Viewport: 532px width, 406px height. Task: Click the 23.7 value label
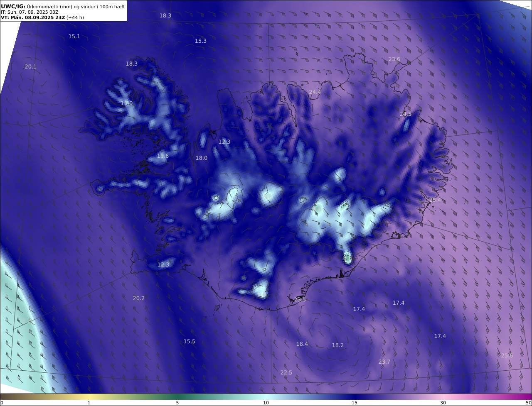(x=384, y=362)
